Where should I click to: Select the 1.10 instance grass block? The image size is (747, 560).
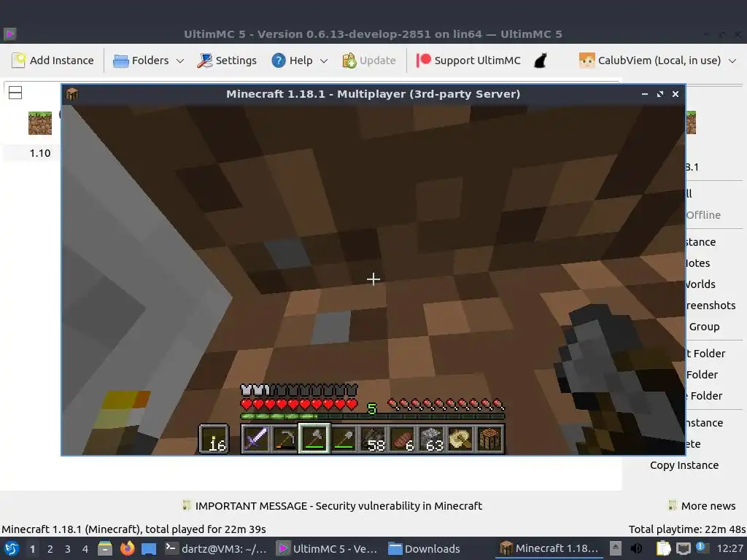click(x=40, y=122)
